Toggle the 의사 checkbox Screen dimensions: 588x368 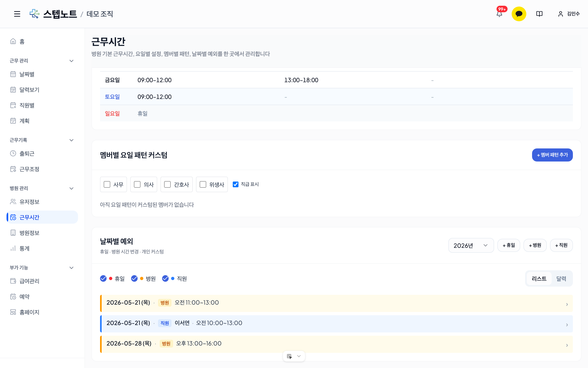coord(137,184)
